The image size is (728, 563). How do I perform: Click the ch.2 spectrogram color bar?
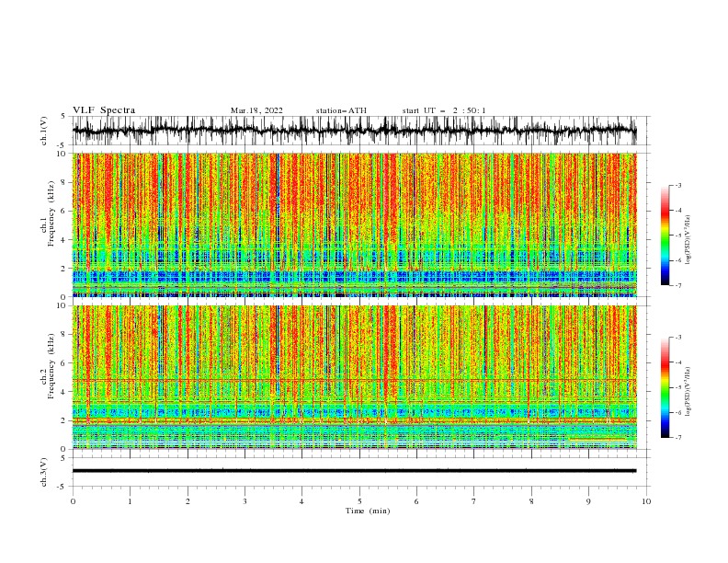[x=665, y=387]
